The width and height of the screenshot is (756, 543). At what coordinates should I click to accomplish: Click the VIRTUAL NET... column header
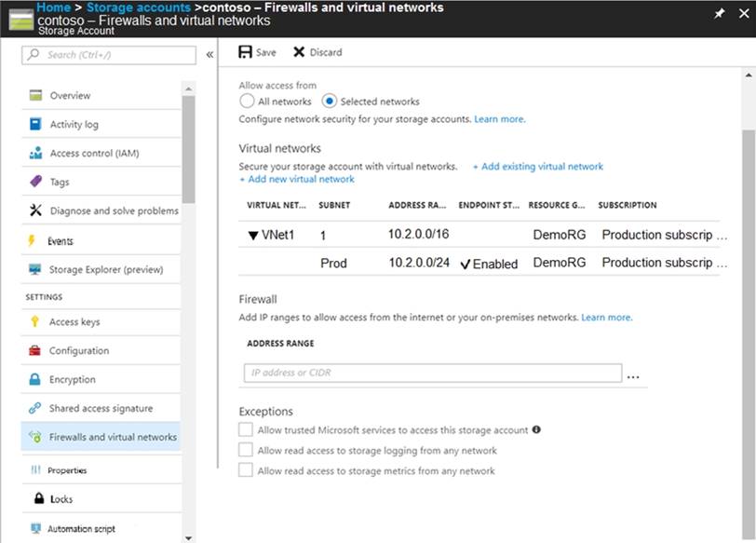pyautogui.click(x=277, y=205)
